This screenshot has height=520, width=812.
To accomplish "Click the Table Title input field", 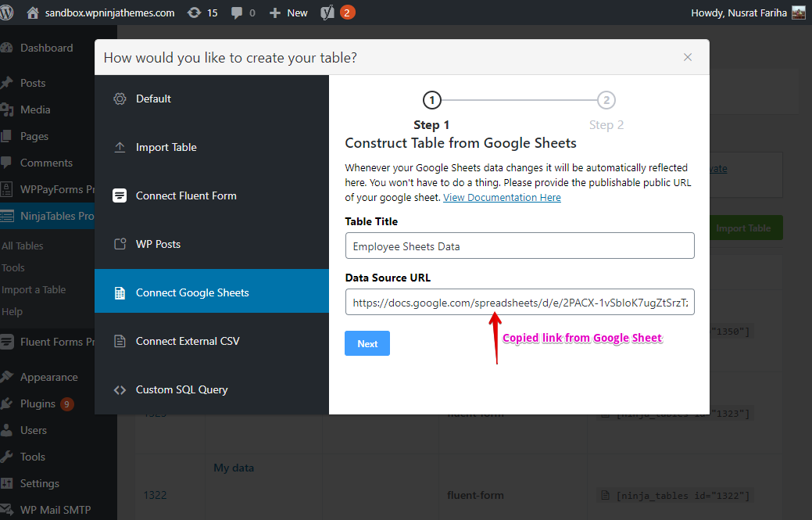I will 520,246.
